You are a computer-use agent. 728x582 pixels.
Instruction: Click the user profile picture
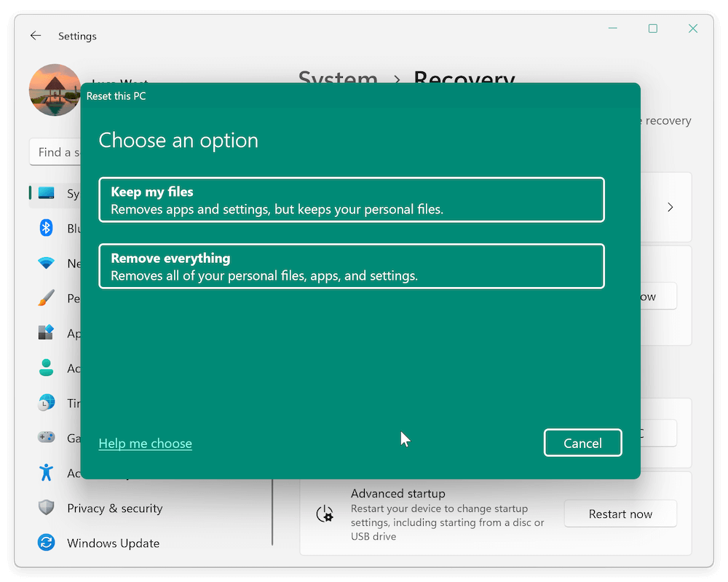click(x=55, y=90)
